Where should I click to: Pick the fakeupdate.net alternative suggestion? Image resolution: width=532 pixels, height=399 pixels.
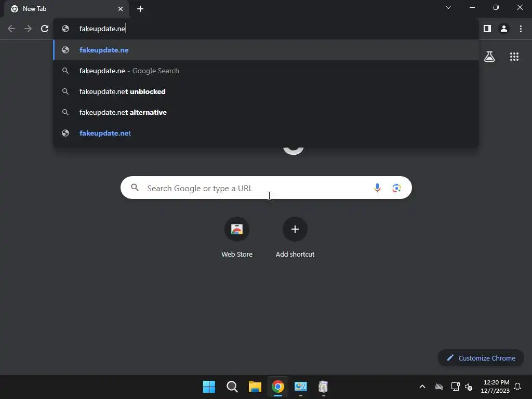click(266, 112)
